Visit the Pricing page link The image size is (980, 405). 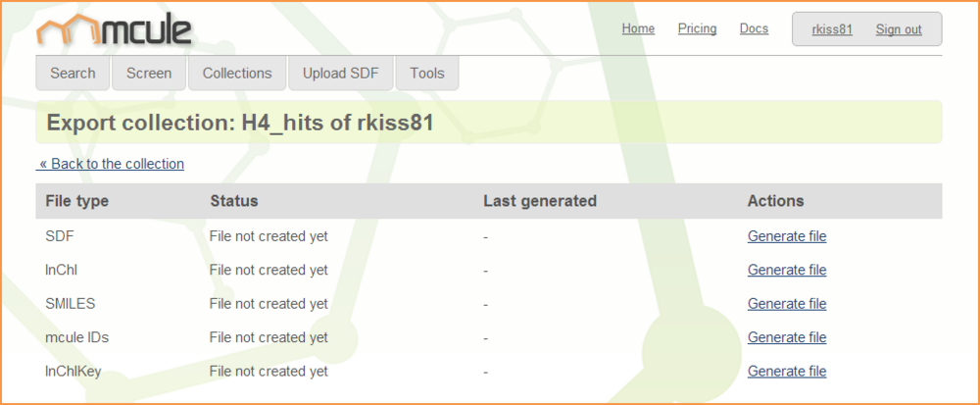click(697, 29)
